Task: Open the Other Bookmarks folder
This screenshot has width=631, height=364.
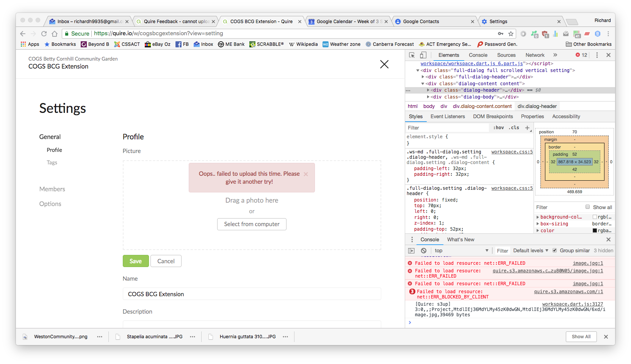Action: pyautogui.click(x=589, y=44)
